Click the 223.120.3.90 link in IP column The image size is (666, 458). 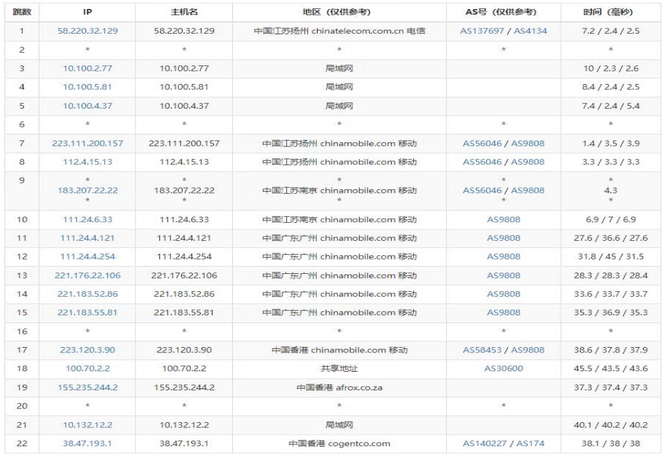(x=88, y=350)
